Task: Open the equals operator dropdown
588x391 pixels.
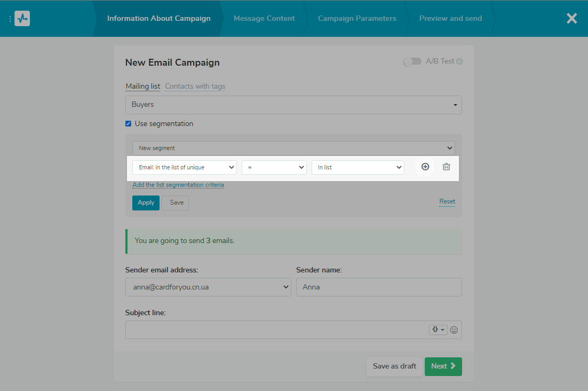Action: click(x=274, y=167)
